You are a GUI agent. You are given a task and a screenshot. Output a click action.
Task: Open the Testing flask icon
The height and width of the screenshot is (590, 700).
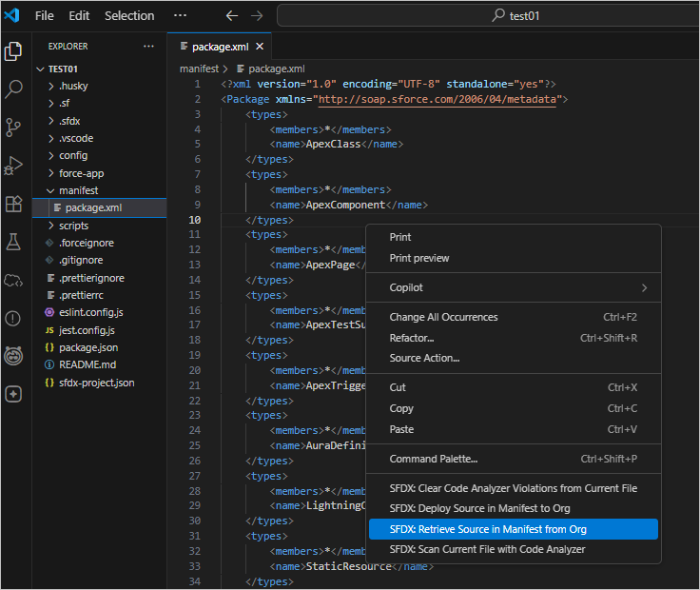pos(13,242)
